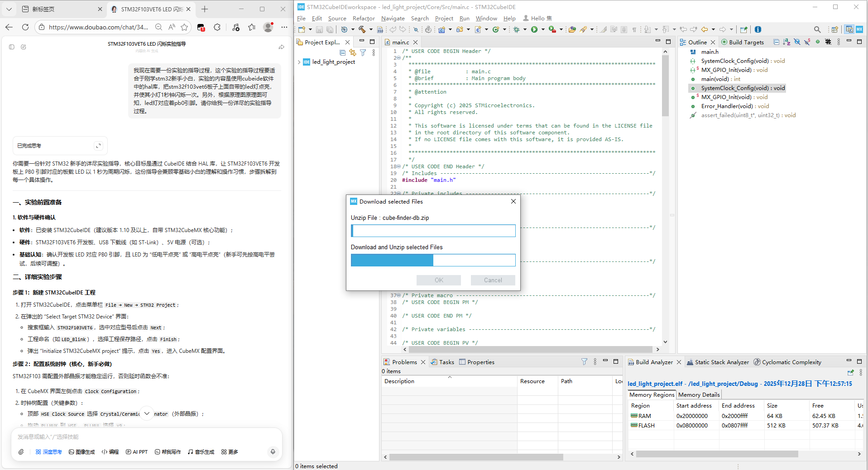The height and width of the screenshot is (470, 868).
Task: Click the Open Perspective icon
Action: (834, 29)
